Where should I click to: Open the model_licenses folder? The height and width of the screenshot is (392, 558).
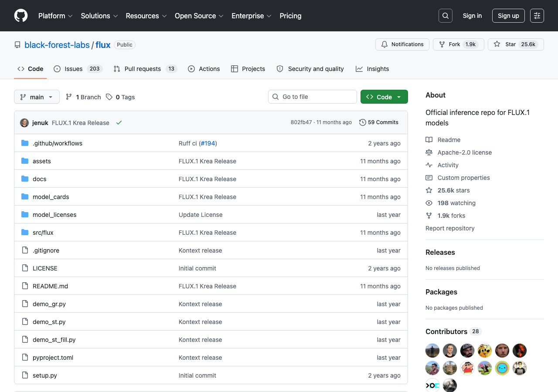[54, 215]
